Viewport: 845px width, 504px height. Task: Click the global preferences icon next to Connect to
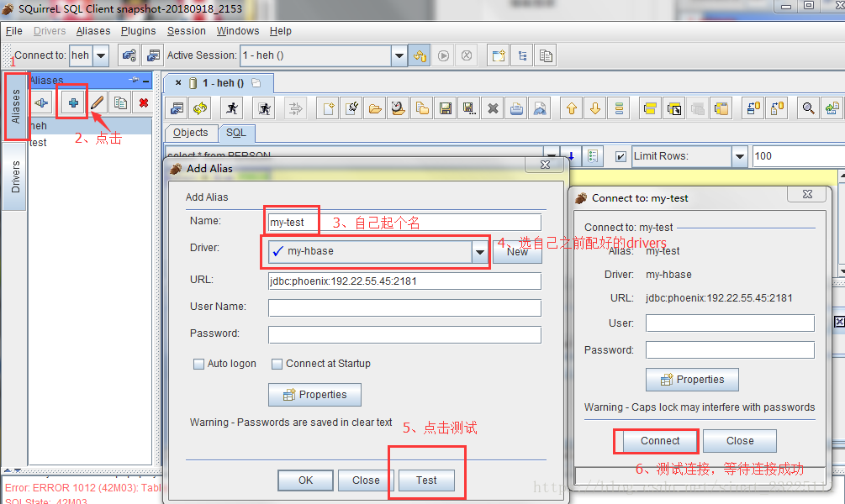click(x=129, y=55)
